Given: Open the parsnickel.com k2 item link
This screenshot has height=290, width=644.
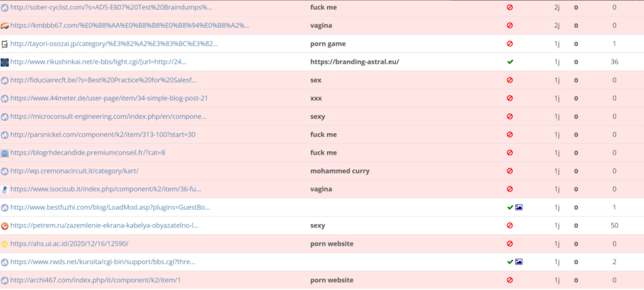Looking at the screenshot, I should click(102, 135).
